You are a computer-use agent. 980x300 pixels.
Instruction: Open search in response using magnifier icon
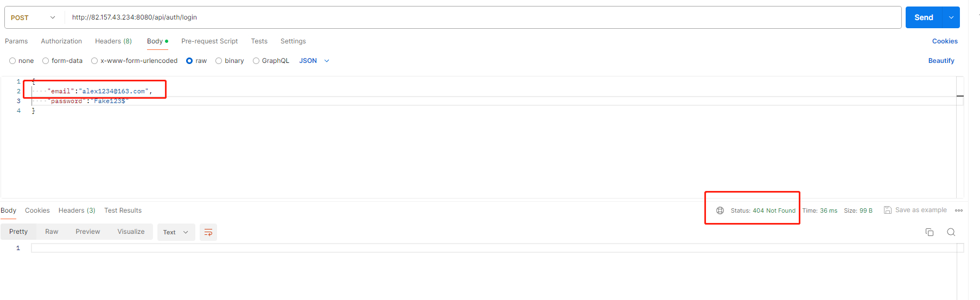point(951,232)
